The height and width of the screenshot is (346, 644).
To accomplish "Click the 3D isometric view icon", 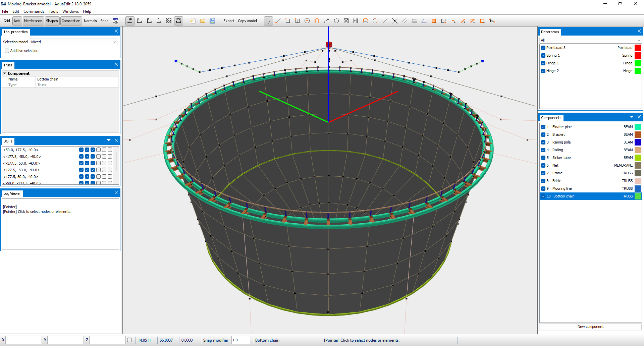I will 130,21.
